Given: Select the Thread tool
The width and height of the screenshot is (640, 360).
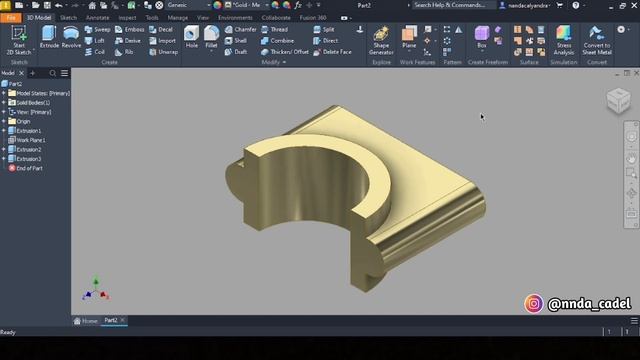Looking at the screenshot, I should tap(274, 29).
